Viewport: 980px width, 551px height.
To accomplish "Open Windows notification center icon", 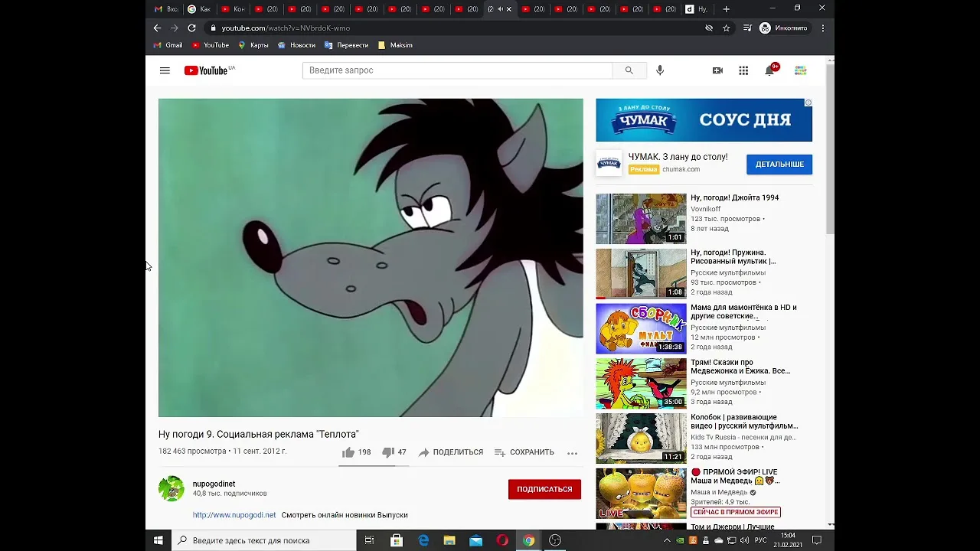I will click(x=817, y=540).
